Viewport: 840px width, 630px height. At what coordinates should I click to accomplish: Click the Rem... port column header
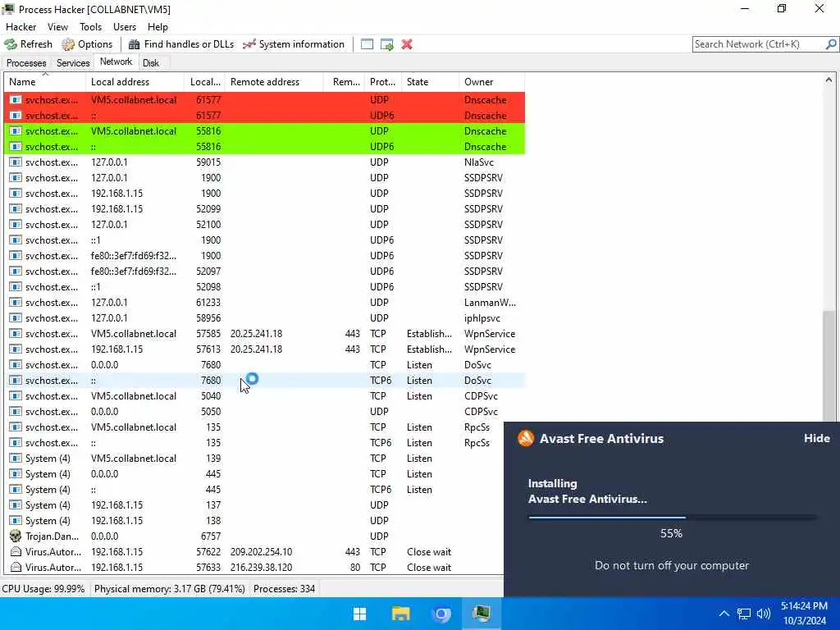coord(345,82)
